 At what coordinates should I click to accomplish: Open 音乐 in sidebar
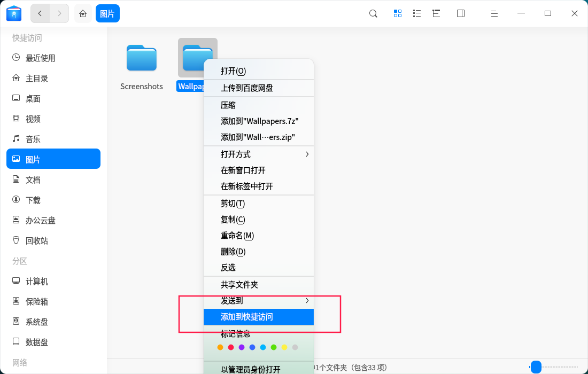tap(53, 139)
